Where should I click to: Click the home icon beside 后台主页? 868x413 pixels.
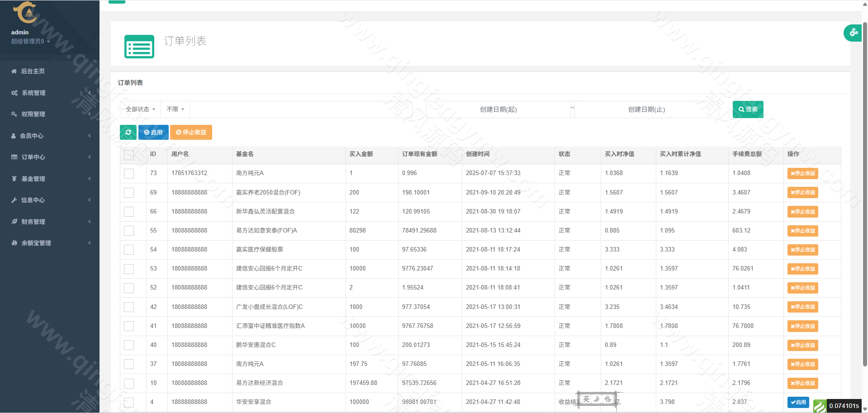pos(14,71)
